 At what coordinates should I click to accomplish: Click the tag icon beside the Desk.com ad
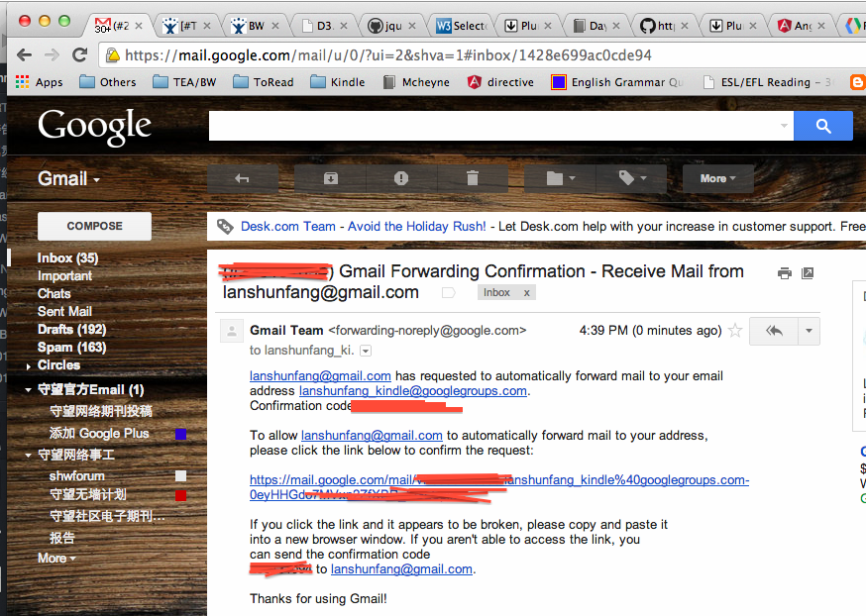coord(225,227)
